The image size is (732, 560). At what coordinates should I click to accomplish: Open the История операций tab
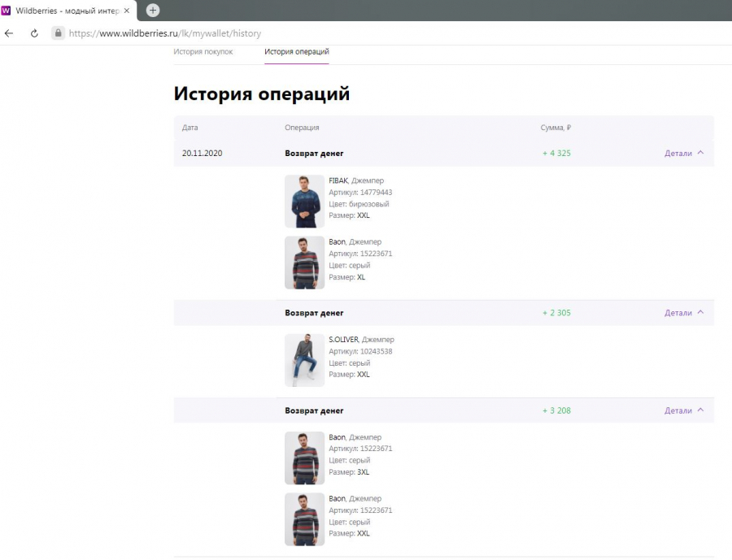pos(296,51)
